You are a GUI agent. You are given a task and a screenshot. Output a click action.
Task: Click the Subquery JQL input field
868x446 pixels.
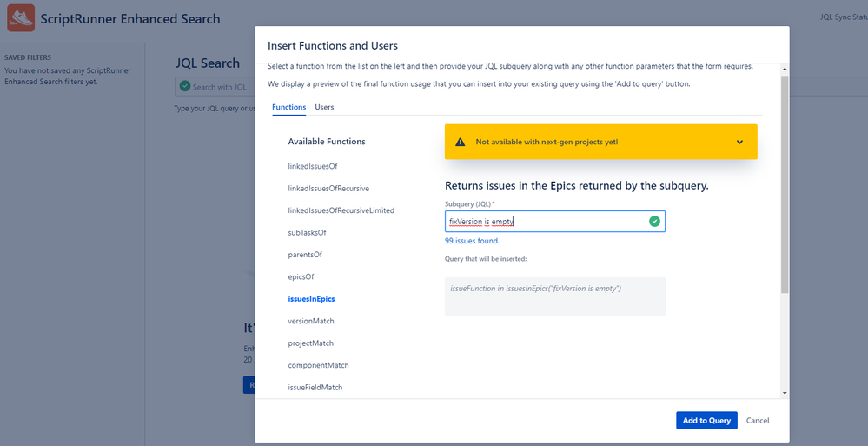(547, 222)
